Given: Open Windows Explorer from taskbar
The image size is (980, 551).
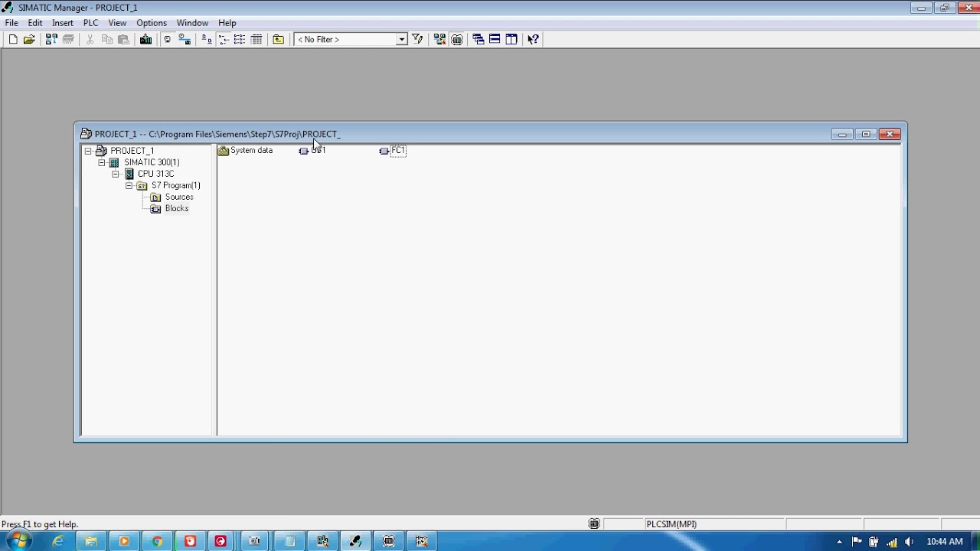Looking at the screenshot, I should [91, 541].
